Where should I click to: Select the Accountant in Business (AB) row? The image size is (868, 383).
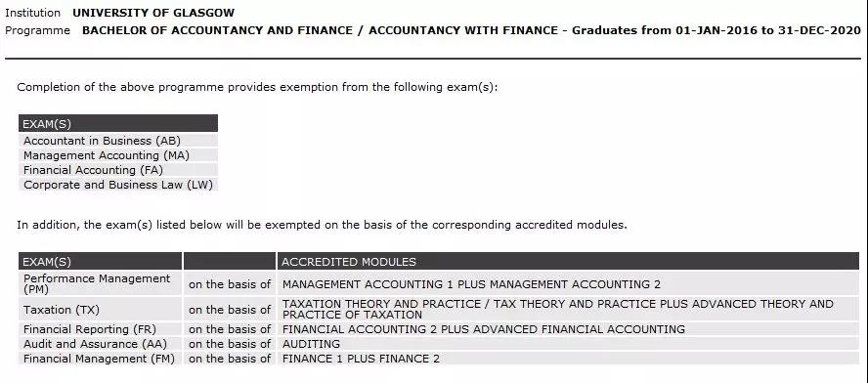tap(118, 141)
